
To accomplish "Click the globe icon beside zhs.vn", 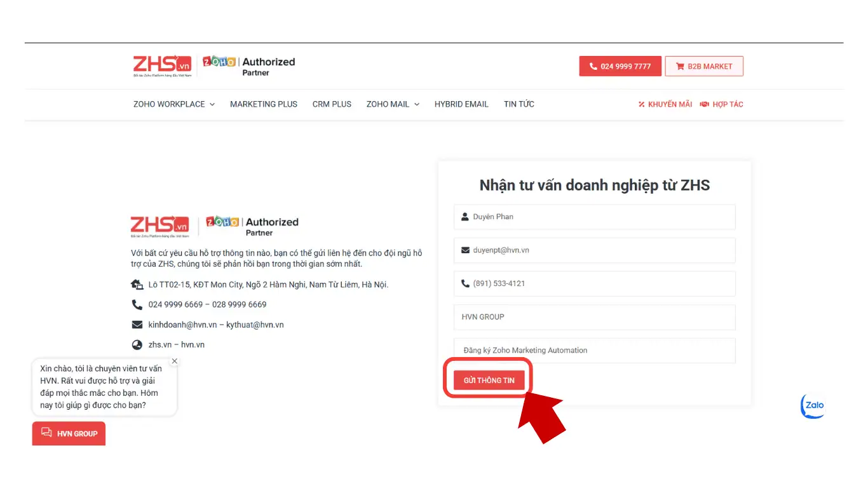I will 137,344.
